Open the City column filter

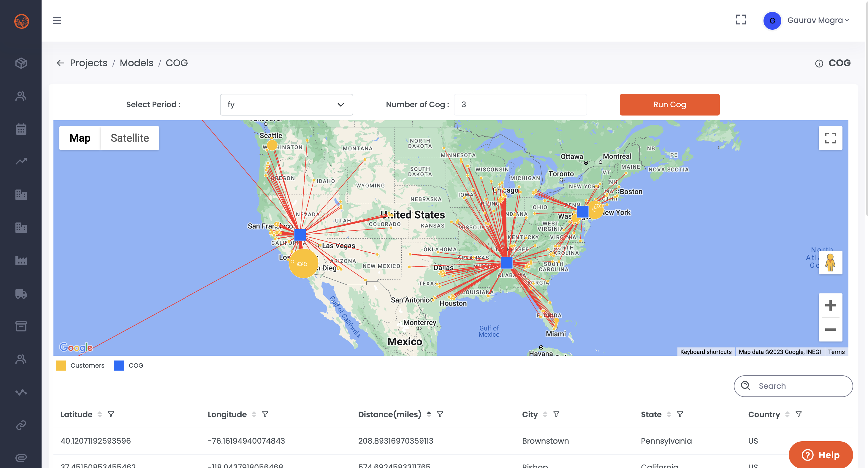(x=556, y=414)
